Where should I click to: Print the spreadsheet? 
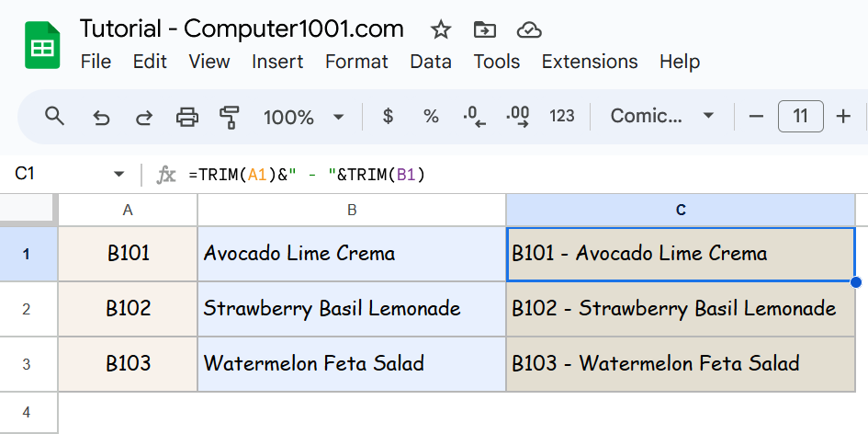pyautogui.click(x=187, y=117)
